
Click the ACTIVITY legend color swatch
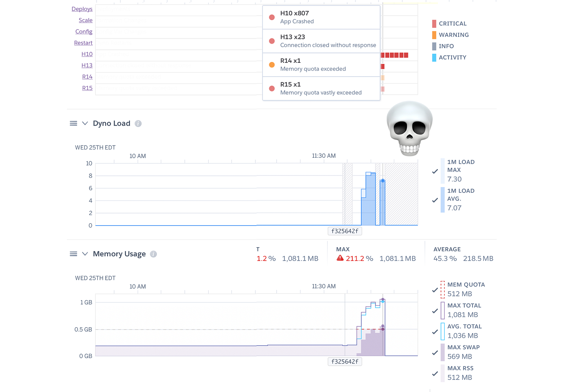click(434, 58)
